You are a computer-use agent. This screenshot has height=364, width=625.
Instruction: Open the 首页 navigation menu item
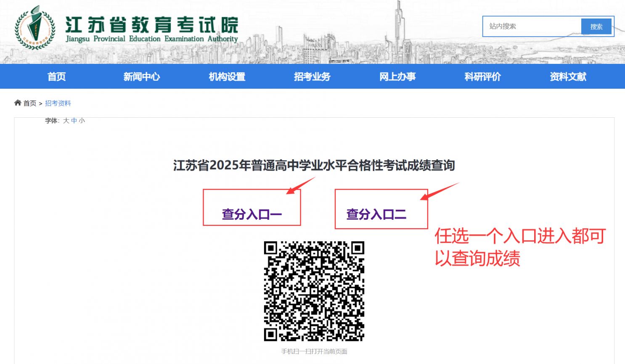[x=56, y=76]
